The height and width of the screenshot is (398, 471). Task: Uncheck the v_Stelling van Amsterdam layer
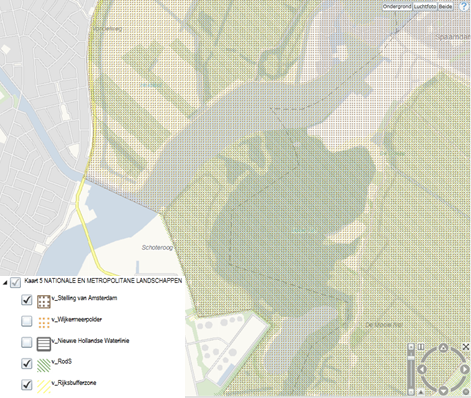pyautogui.click(x=27, y=300)
